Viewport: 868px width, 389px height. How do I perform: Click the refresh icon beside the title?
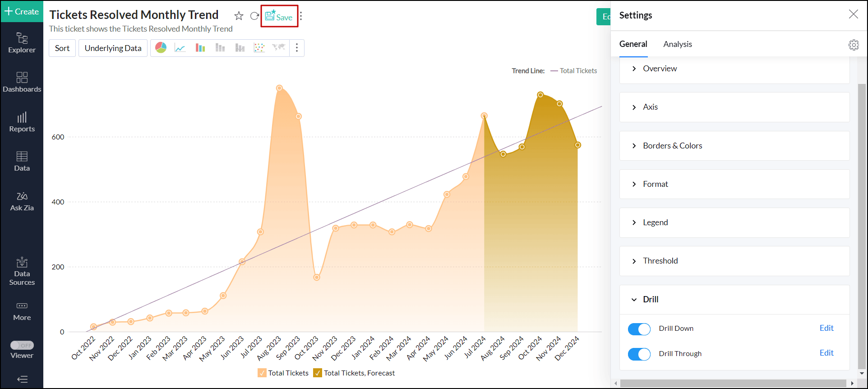pos(254,16)
